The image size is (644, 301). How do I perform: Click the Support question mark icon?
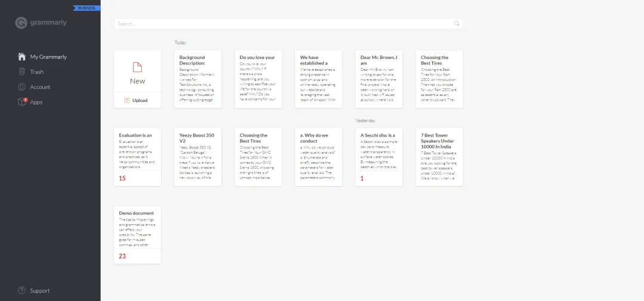click(x=22, y=290)
